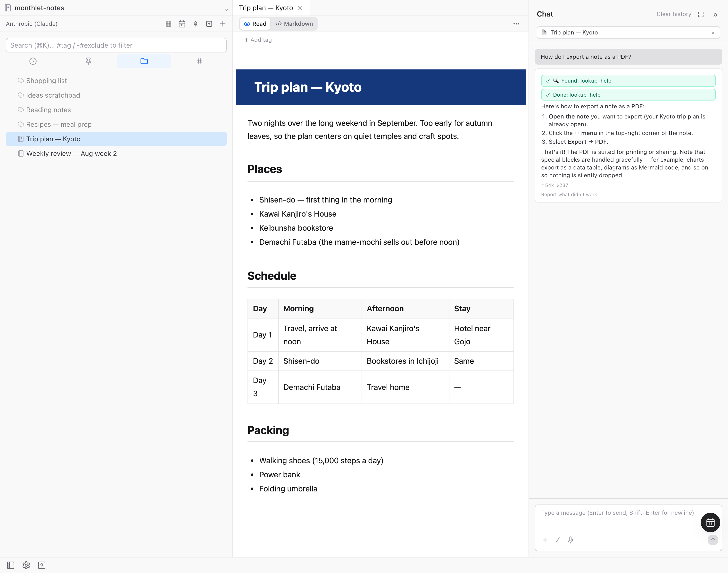The width and height of the screenshot is (728, 573).
Task: Focus the search and tag filter field
Action: [x=116, y=45]
